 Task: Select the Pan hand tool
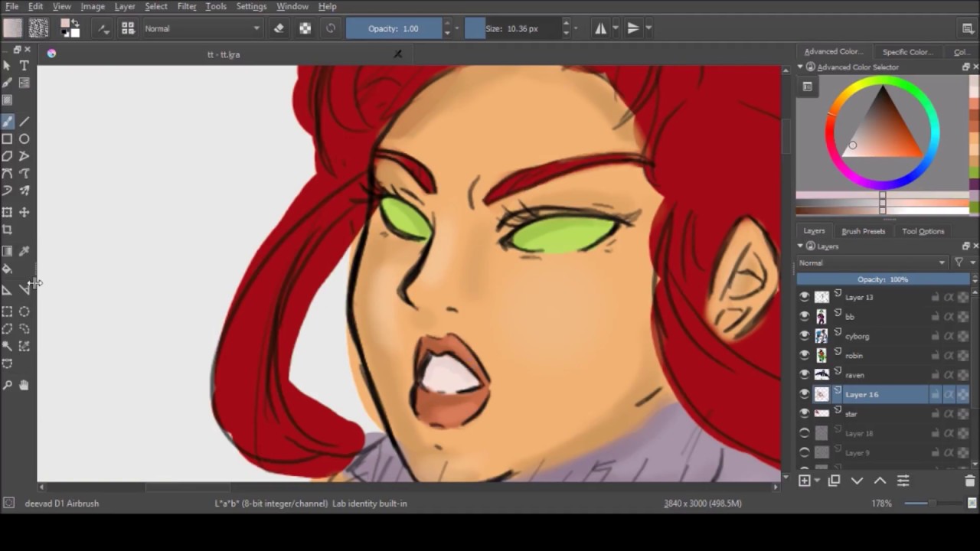24,386
